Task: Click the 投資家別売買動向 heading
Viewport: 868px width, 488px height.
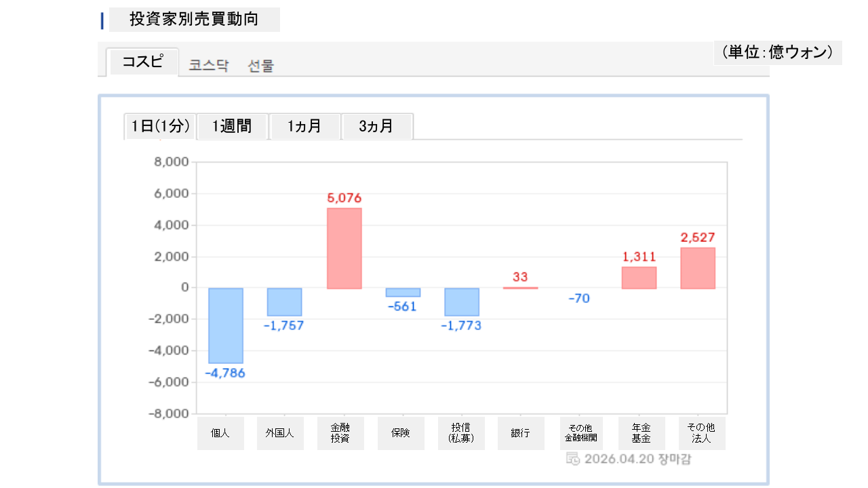Action: tap(194, 20)
